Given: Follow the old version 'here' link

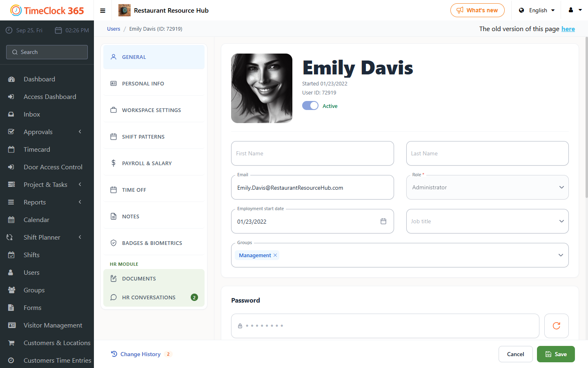Looking at the screenshot, I should pyautogui.click(x=568, y=29).
